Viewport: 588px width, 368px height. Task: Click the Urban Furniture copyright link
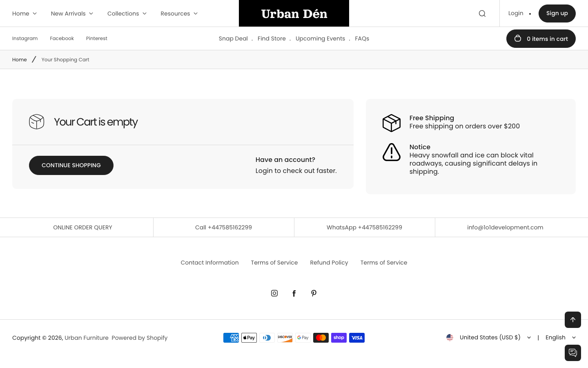(x=87, y=338)
